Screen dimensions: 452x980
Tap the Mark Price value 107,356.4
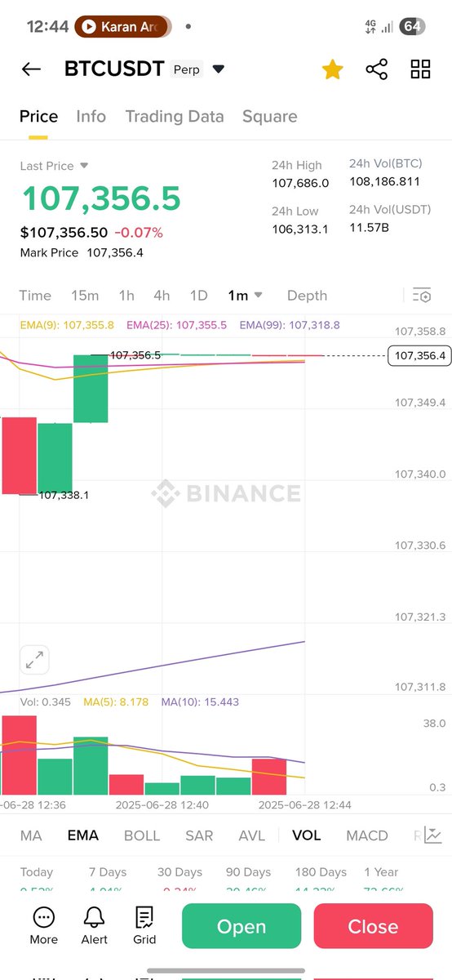(115, 253)
